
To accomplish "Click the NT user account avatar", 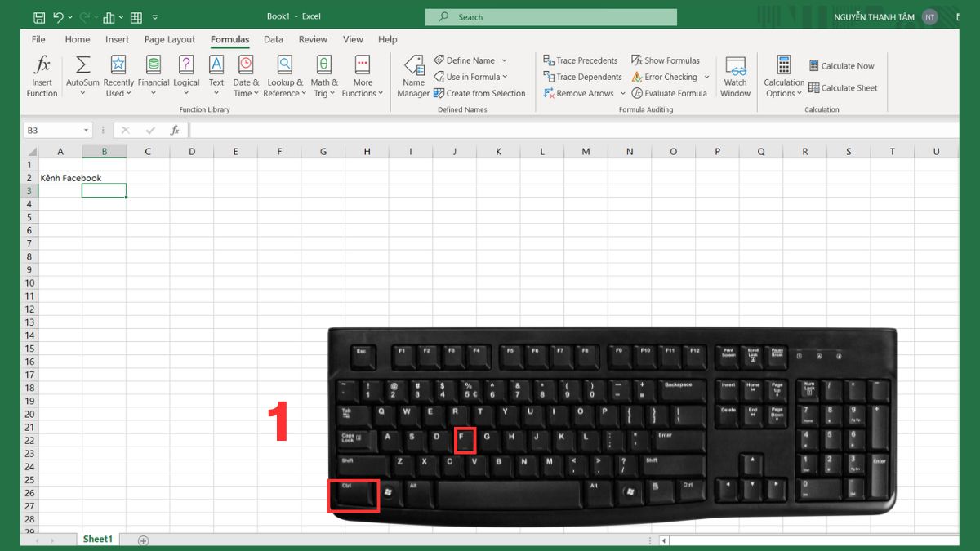I will point(929,16).
